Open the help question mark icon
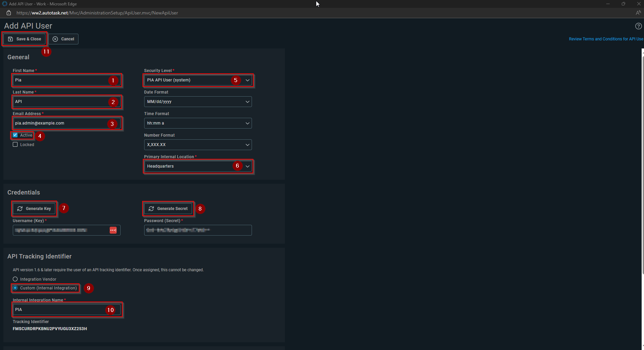 tap(638, 26)
